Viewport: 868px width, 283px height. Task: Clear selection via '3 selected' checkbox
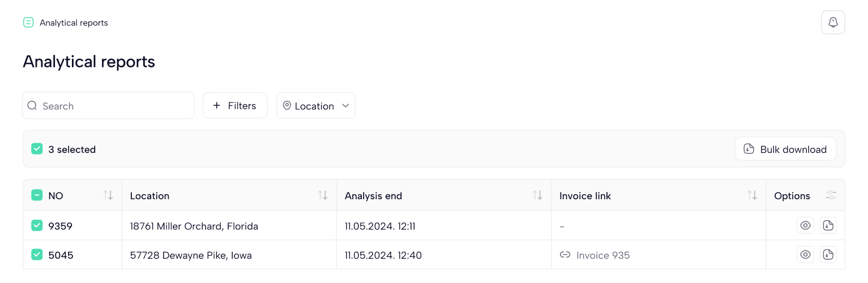[37, 149]
